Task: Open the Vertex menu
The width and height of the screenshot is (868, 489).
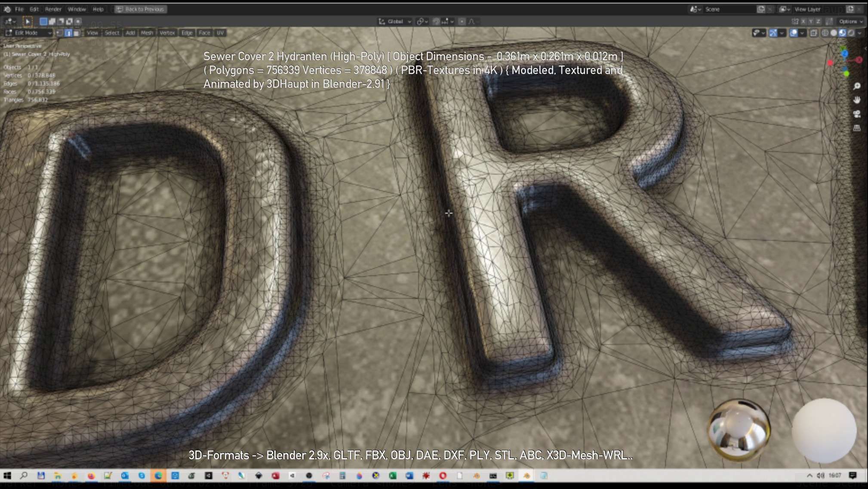Action: [x=167, y=33]
